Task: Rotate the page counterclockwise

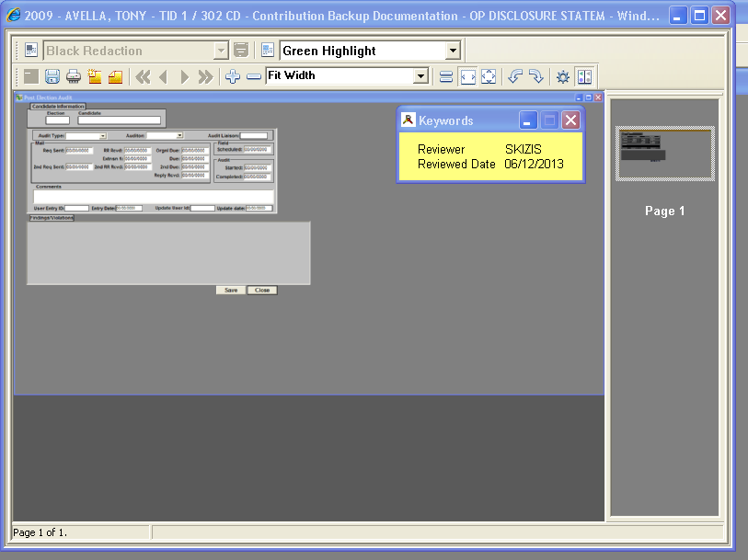Action: click(515, 76)
